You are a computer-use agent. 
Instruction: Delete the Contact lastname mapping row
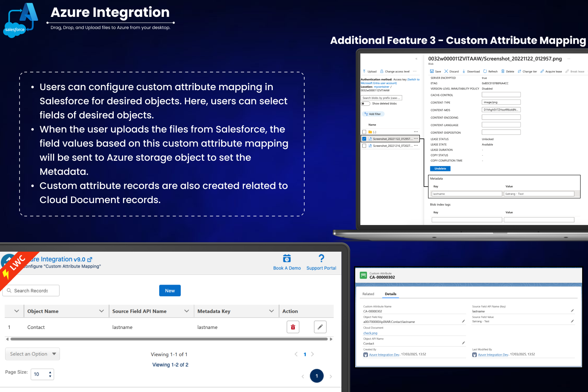(x=293, y=327)
